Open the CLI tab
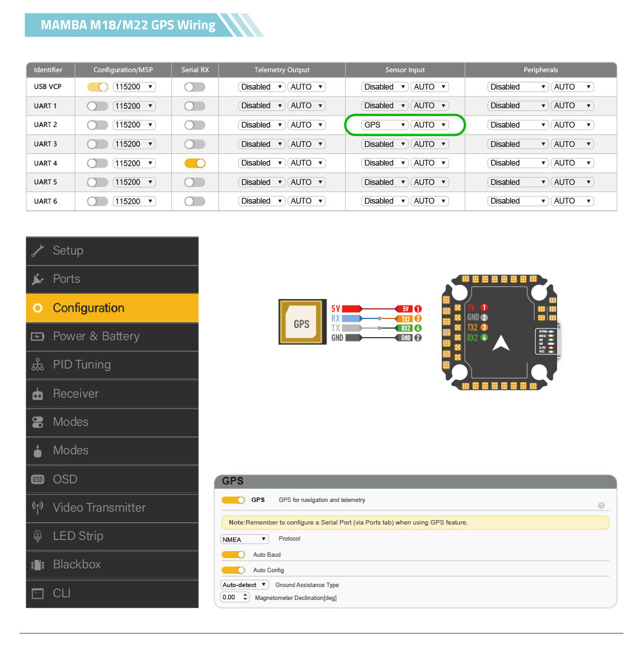This screenshot has width=644, height=647. coord(112,593)
